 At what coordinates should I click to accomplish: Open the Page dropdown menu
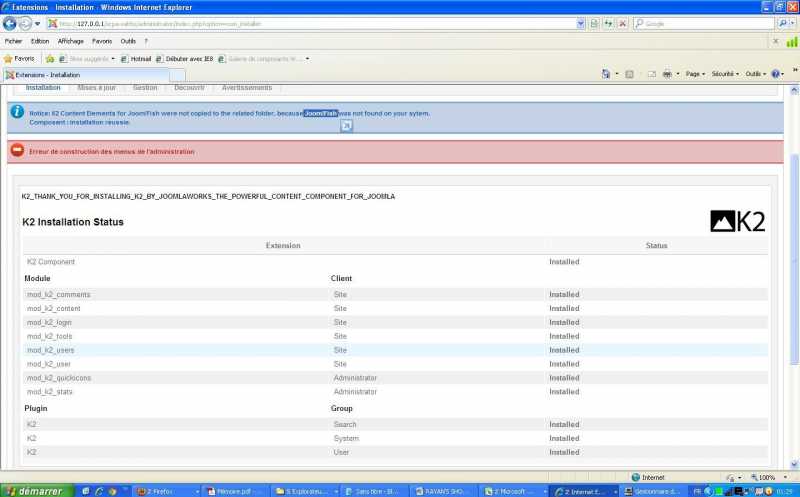pos(695,74)
